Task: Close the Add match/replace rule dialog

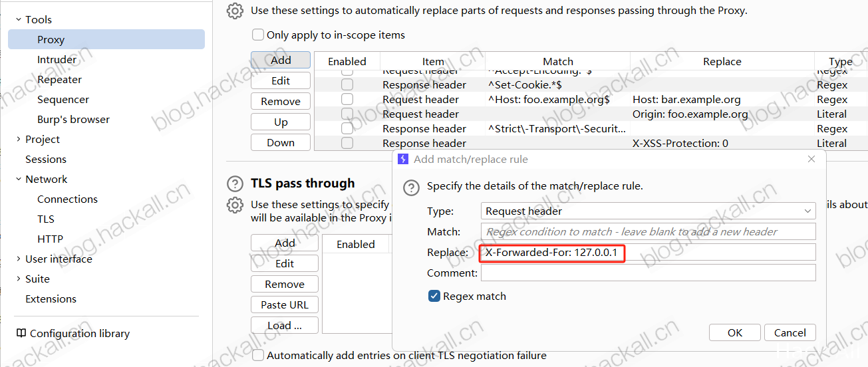Action: click(811, 160)
